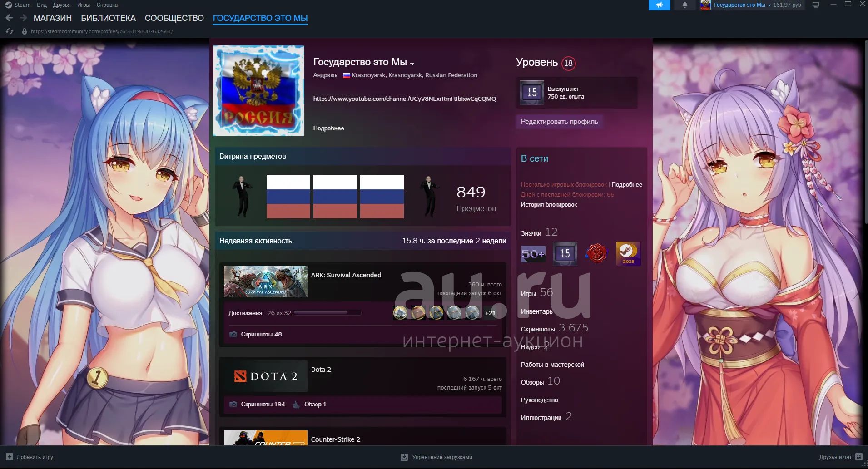Click Подробнее under the profile summary

tap(328, 128)
